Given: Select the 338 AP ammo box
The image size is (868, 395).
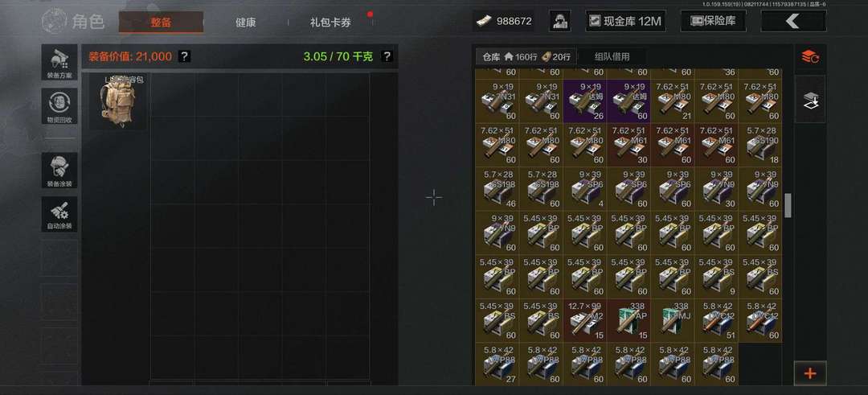Looking at the screenshot, I should (x=628, y=321).
